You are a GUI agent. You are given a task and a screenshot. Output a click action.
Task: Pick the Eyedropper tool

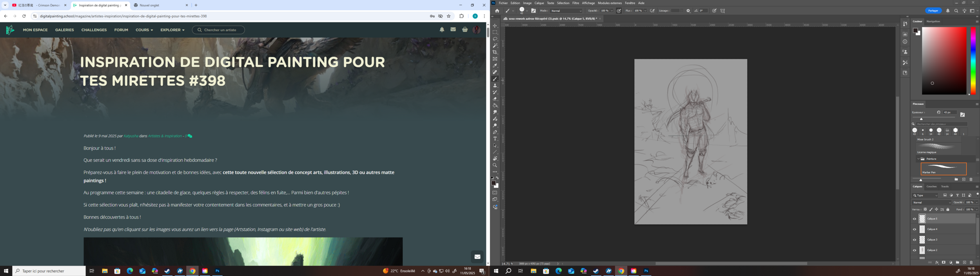click(x=495, y=66)
